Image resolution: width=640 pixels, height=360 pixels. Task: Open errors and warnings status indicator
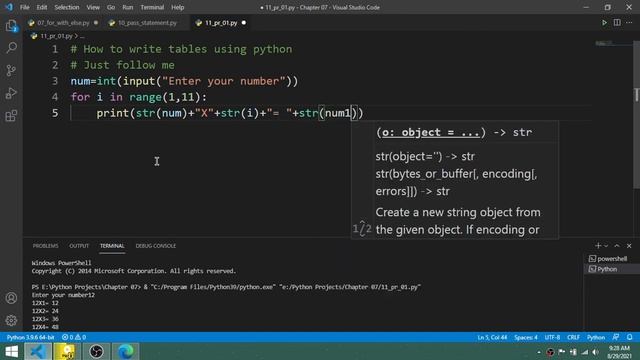pyautogui.click(x=74, y=337)
